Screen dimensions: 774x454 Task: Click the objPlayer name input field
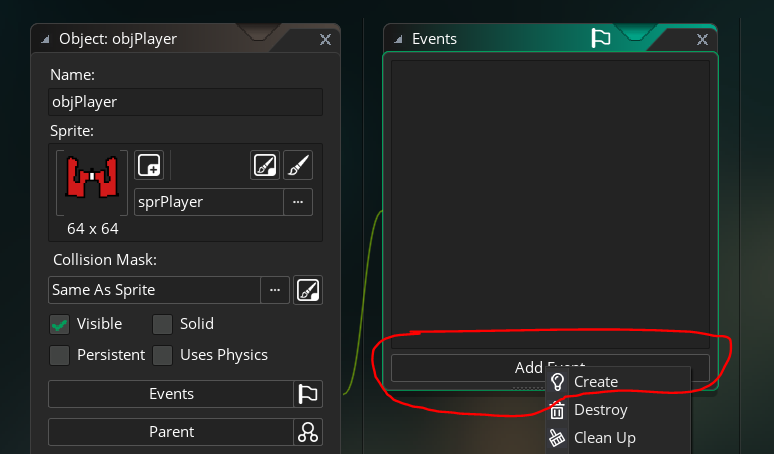click(186, 102)
